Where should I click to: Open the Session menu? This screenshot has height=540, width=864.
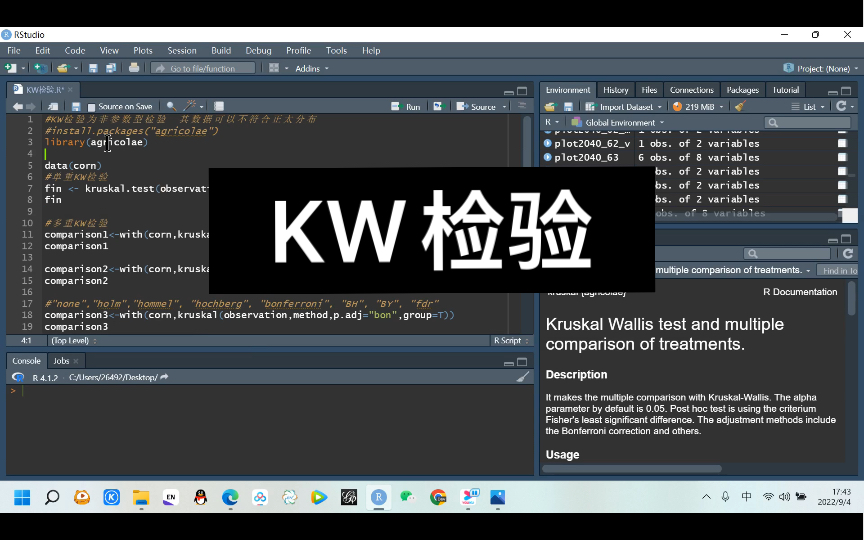click(182, 50)
